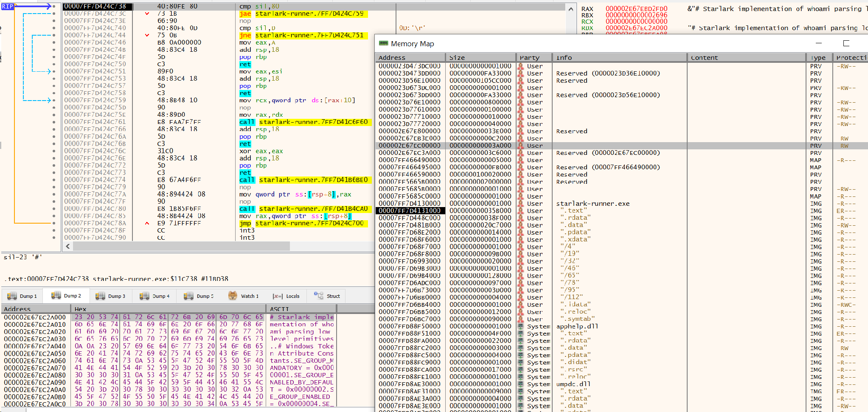Select the apphelp.dll memory row
868x412 pixels.
coord(622,326)
